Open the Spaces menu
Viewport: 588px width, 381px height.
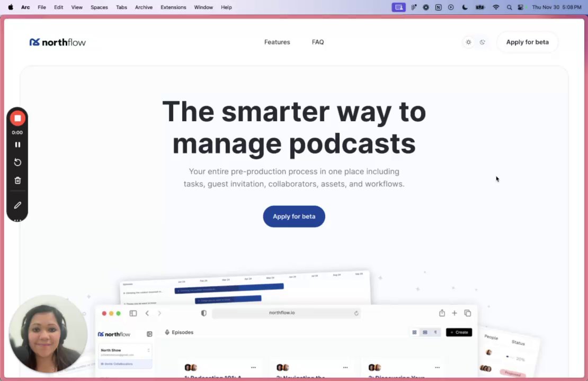point(99,7)
